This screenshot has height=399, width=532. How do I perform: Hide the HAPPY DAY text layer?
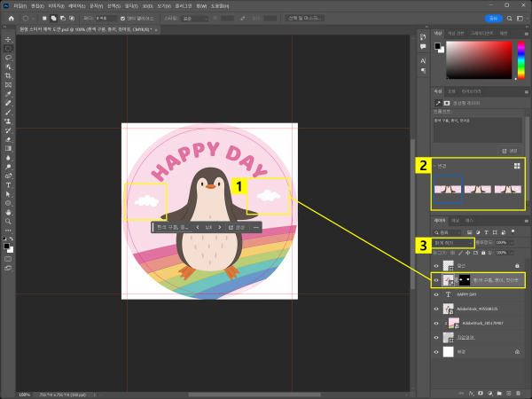[435, 293]
